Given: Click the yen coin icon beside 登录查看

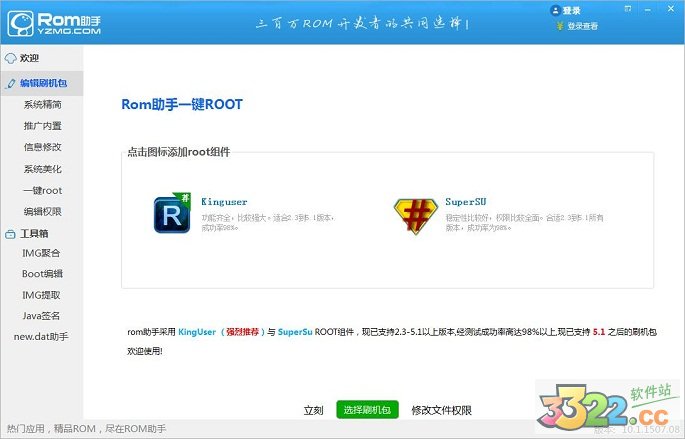Looking at the screenshot, I should [560, 26].
